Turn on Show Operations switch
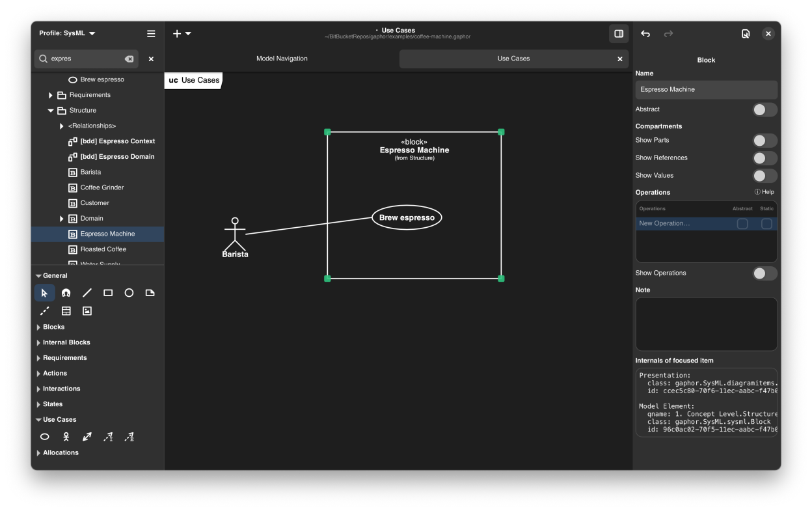 tap(765, 273)
